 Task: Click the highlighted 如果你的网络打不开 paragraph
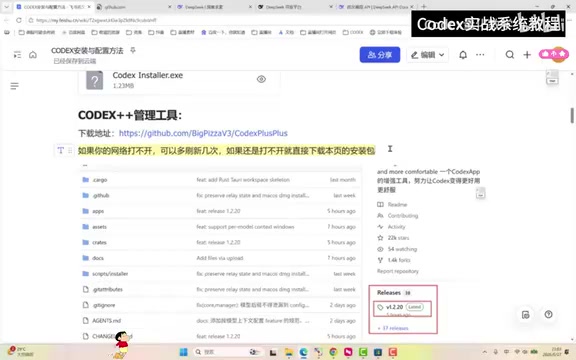pyautogui.click(x=227, y=151)
